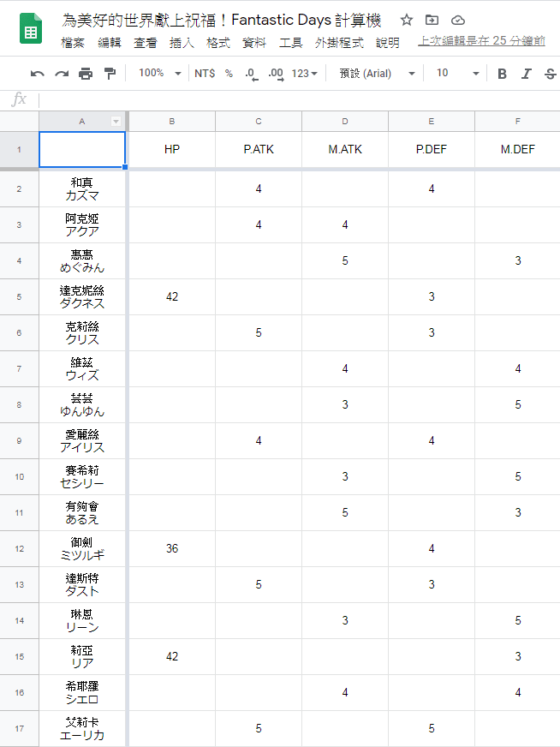The image size is (560, 747).
Task: Open the font size 10 dropdown
Action: click(457, 74)
